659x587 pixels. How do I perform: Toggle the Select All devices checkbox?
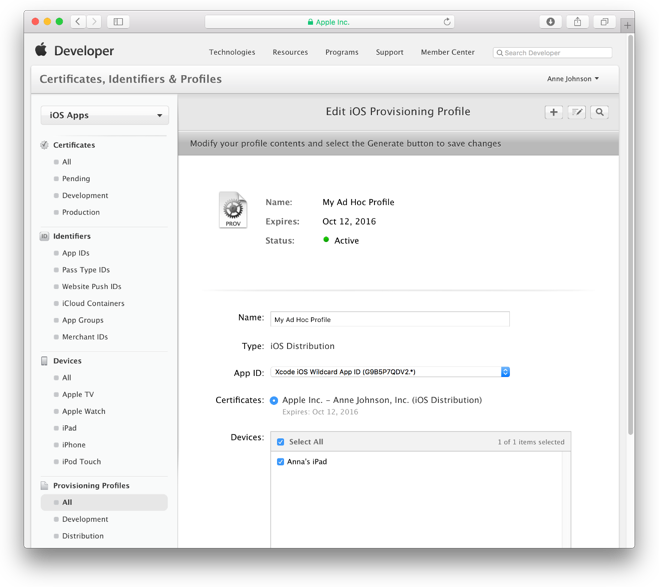pyautogui.click(x=280, y=442)
